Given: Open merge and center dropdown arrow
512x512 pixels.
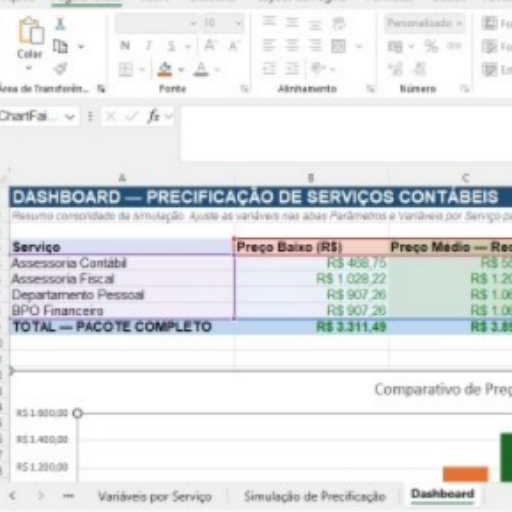Looking at the screenshot, I should pyautogui.click(x=359, y=46).
